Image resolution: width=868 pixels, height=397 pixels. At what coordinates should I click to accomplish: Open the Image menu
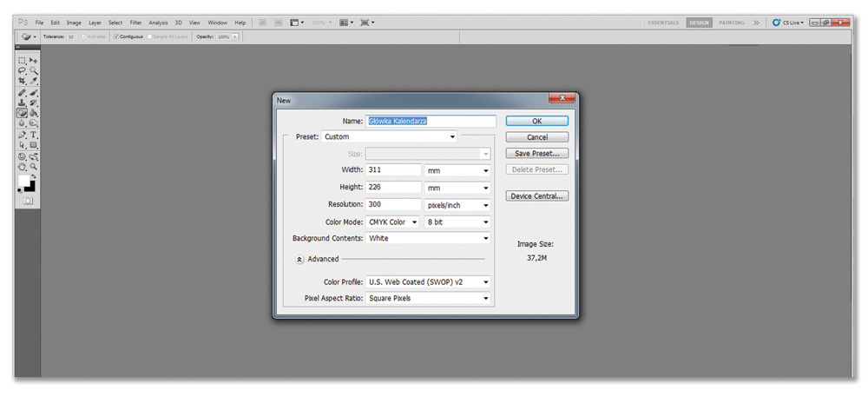tap(74, 23)
